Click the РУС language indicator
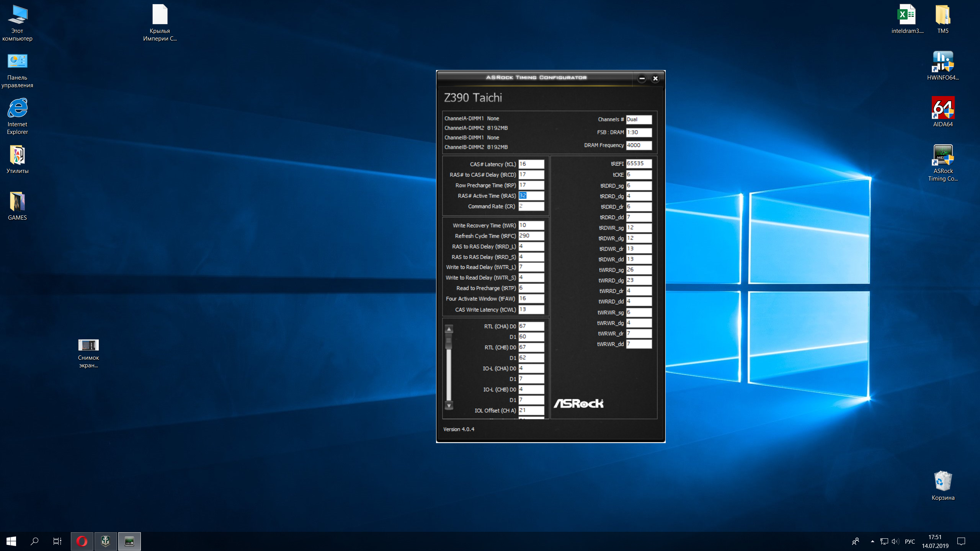The image size is (980, 551). coord(910,541)
